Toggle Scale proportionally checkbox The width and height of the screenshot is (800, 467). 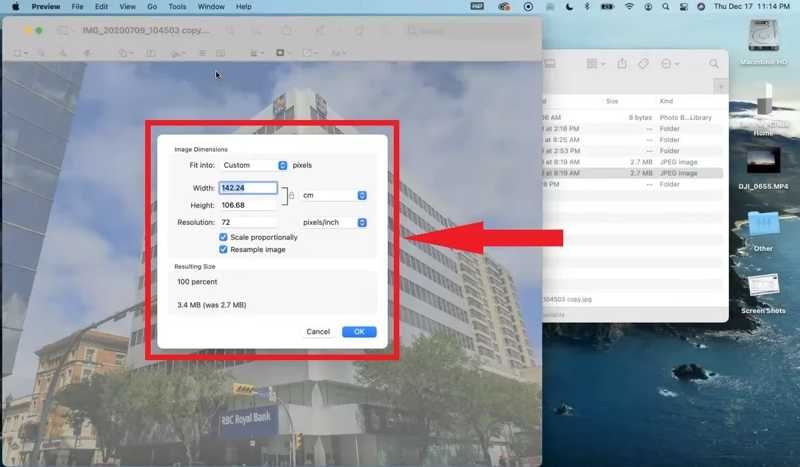(223, 237)
